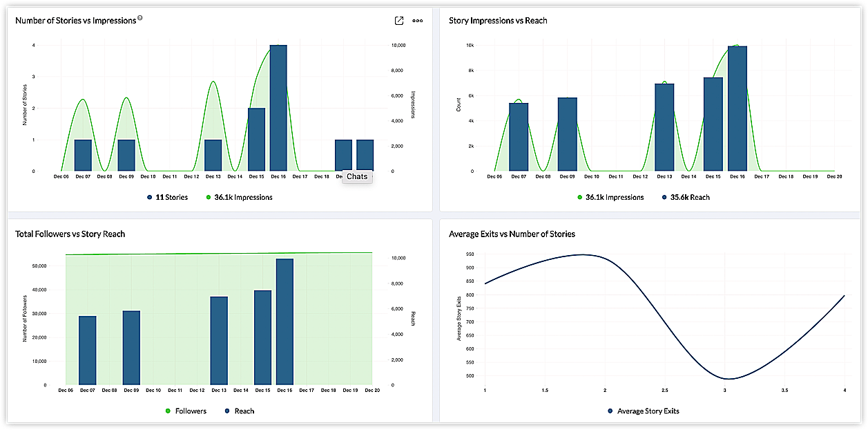Select the Dec 15 bar in Number of Stories chart
868x430 pixels.
click(256, 140)
